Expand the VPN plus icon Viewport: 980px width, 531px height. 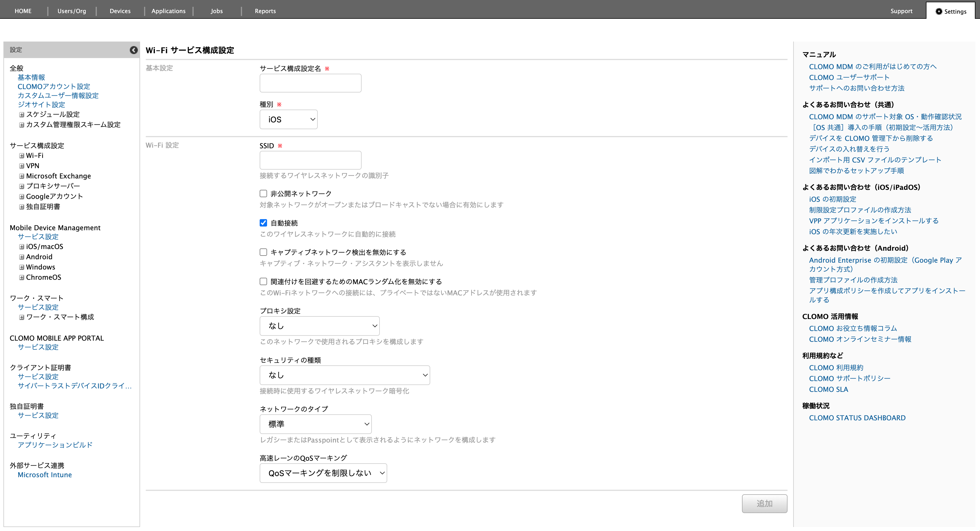click(22, 166)
